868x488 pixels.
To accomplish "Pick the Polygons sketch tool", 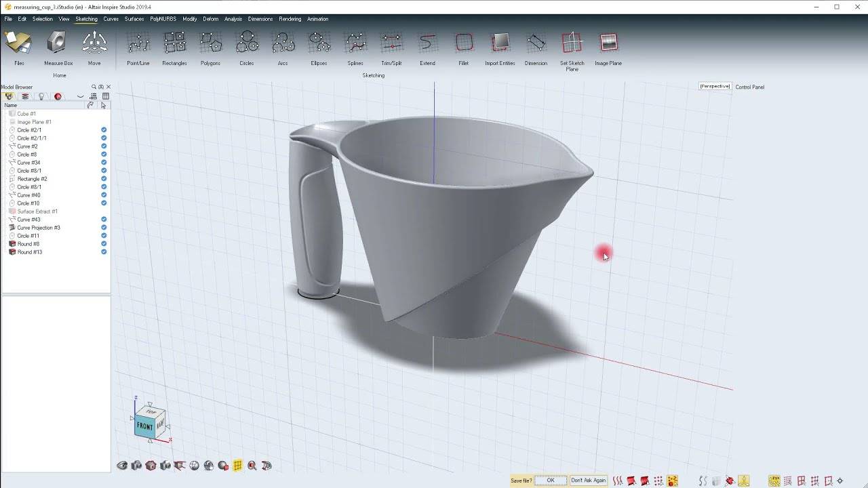I will pos(210,47).
